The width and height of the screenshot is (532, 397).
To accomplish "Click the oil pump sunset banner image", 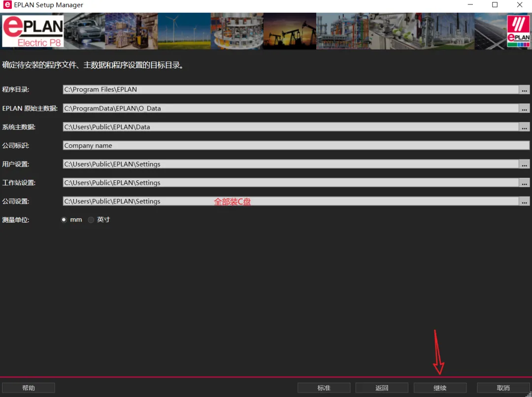I will (x=290, y=31).
